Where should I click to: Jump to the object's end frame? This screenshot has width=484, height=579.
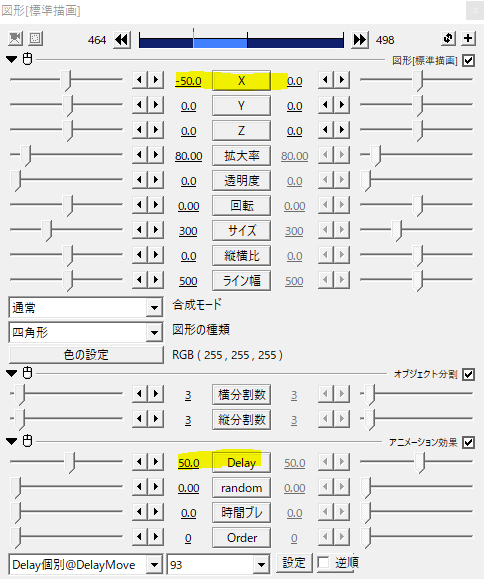pyautogui.click(x=360, y=40)
